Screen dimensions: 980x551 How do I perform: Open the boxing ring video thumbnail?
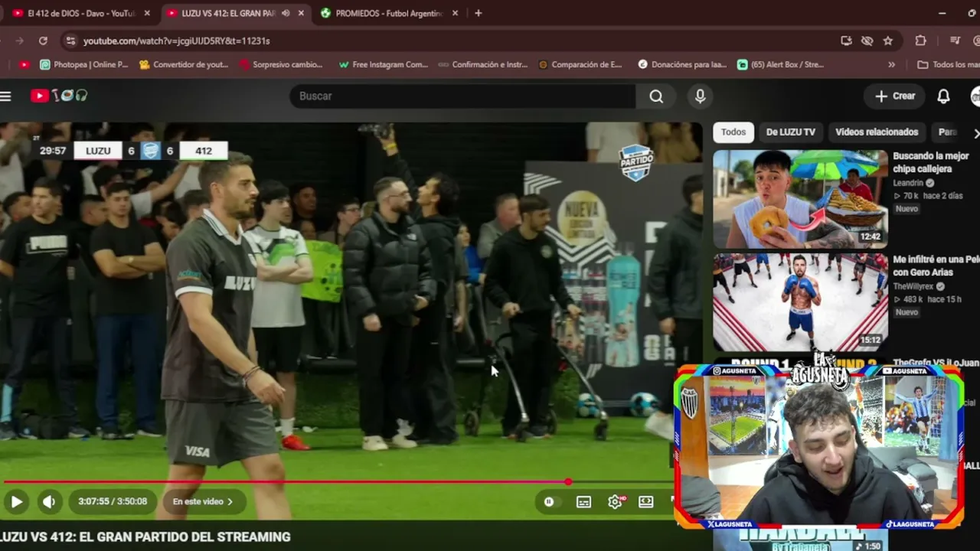pyautogui.click(x=800, y=302)
